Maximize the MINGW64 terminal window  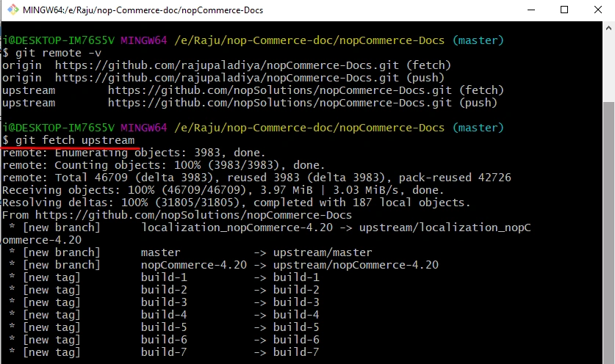pyautogui.click(x=564, y=10)
